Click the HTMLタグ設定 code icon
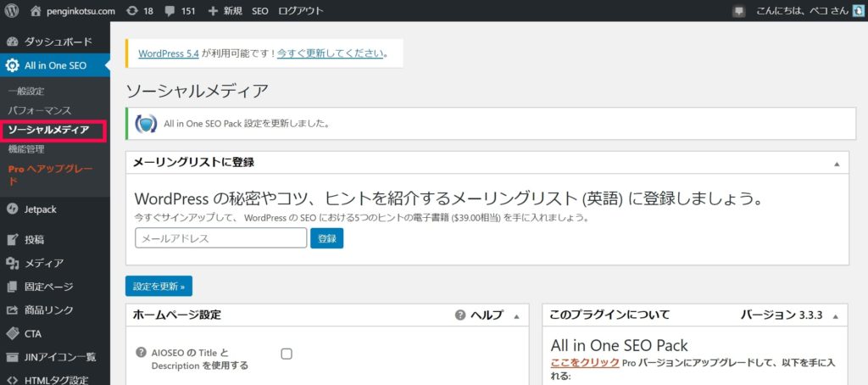Screen dimensions: 868x385 click(x=13, y=381)
